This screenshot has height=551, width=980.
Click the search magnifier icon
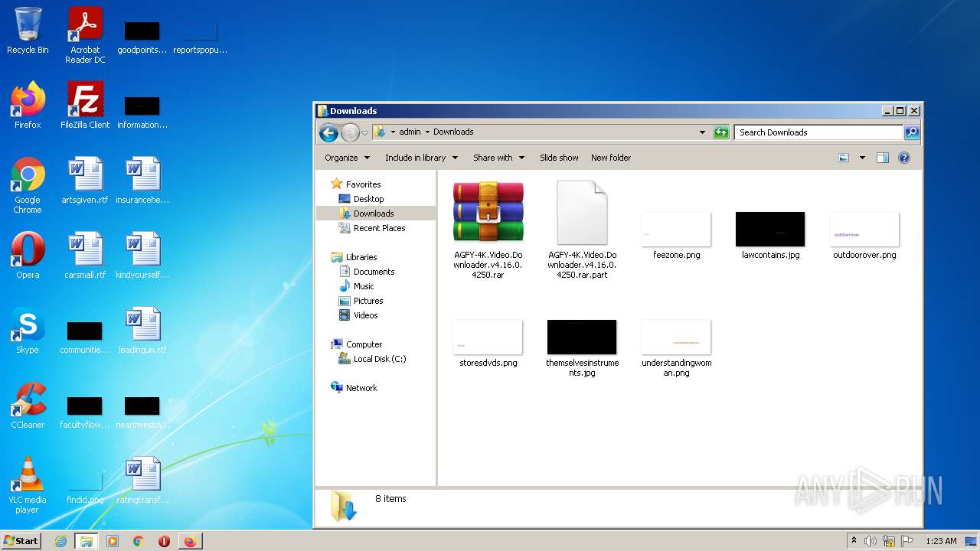[x=911, y=132]
